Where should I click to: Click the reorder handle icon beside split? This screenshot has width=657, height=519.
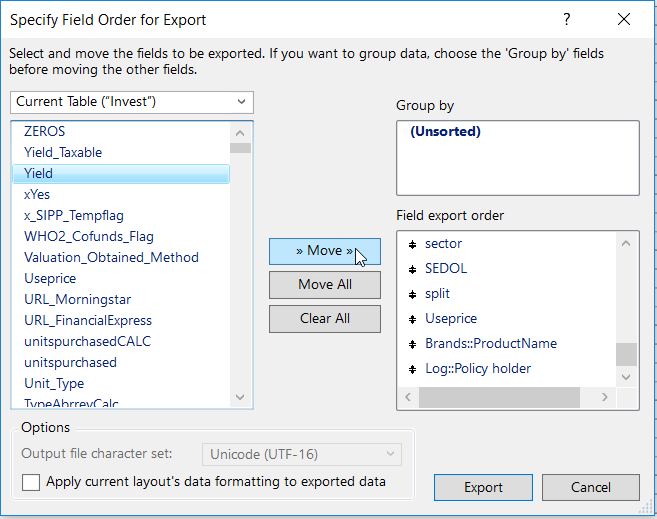pos(412,294)
